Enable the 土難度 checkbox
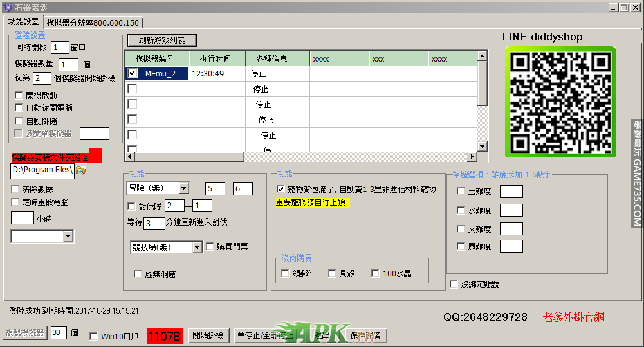The width and height of the screenshot is (644, 347). pos(461,191)
